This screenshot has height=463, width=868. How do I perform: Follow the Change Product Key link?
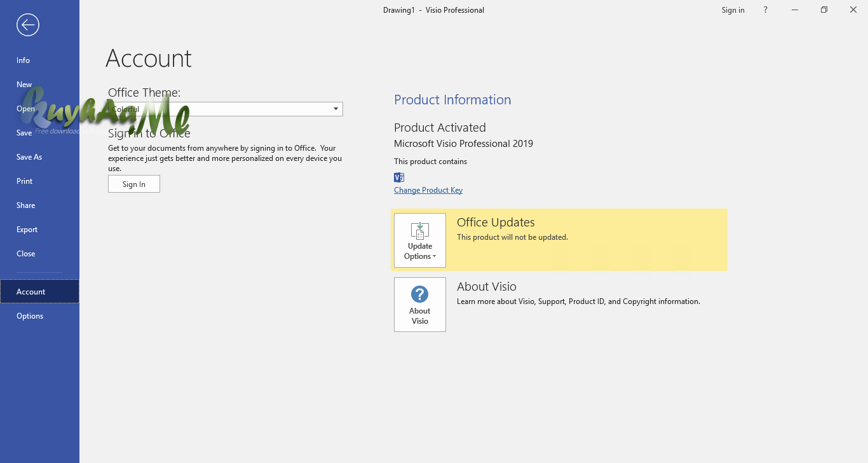tap(428, 190)
